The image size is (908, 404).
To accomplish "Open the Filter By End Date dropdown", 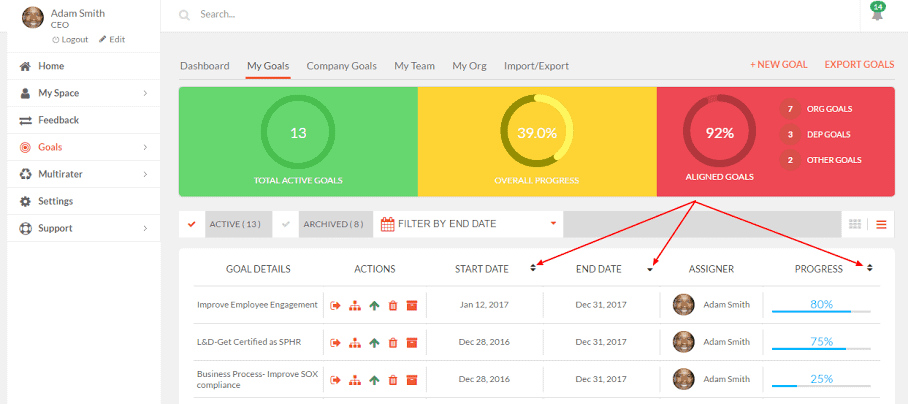I will (468, 224).
